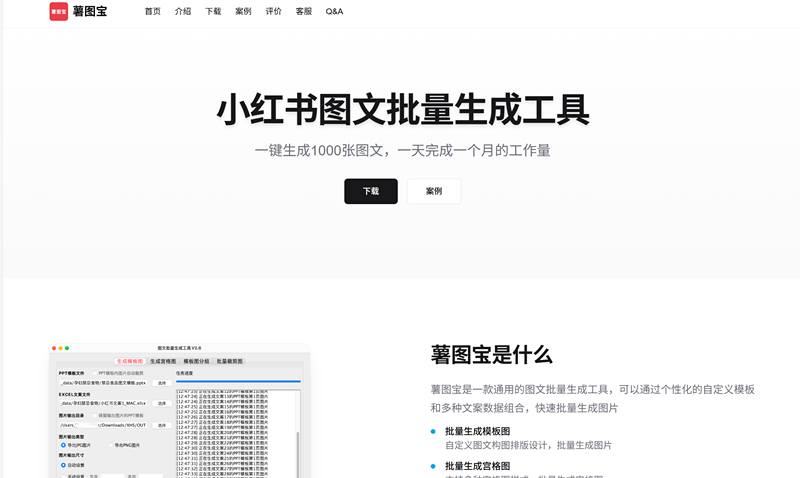Image resolution: width=800 pixels, height=478 pixels.
Task: Click the EXCEL file path field ending .xlsx
Action: coord(104,403)
